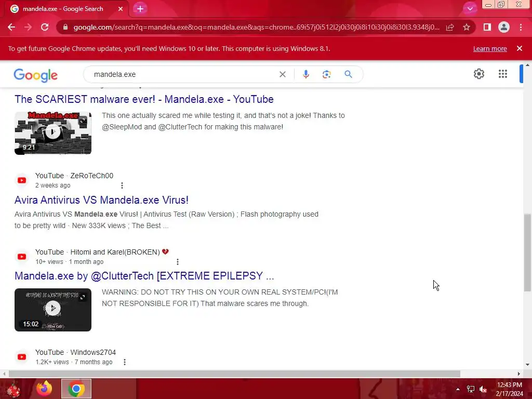Click the scroll down arrow
Viewport: 532px width, 399px height.
[527, 365]
